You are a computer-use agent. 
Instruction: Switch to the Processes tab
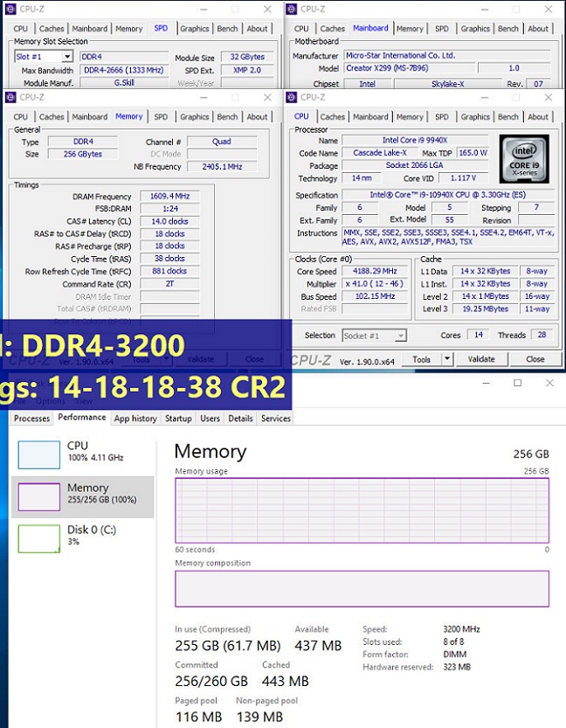(x=32, y=419)
